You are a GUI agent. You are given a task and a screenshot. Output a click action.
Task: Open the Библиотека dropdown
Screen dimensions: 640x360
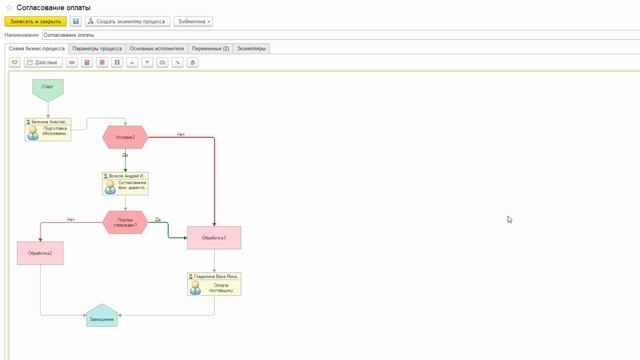click(x=193, y=21)
